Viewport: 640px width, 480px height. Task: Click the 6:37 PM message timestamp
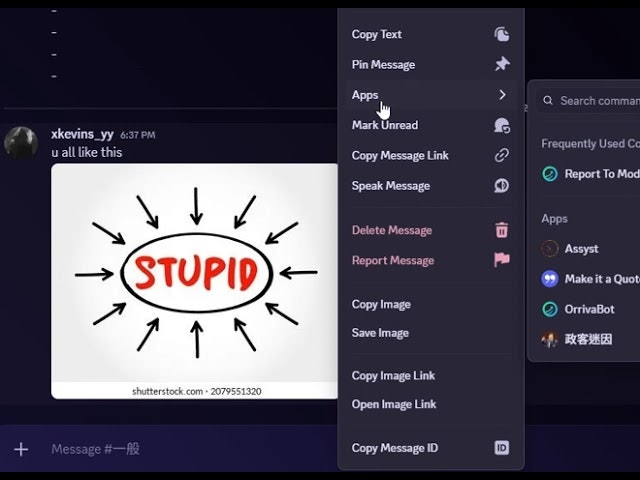[x=138, y=135]
